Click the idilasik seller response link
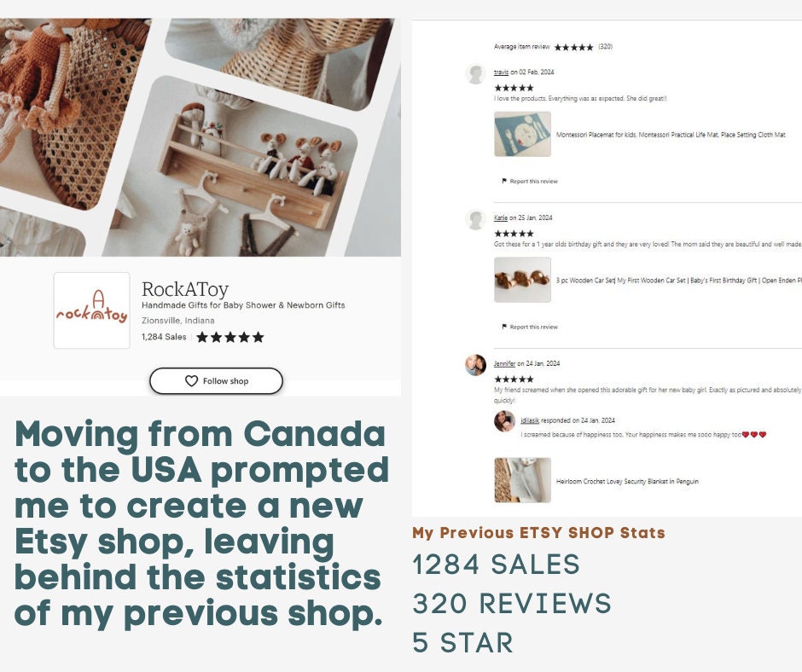 click(x=530, y=420)
